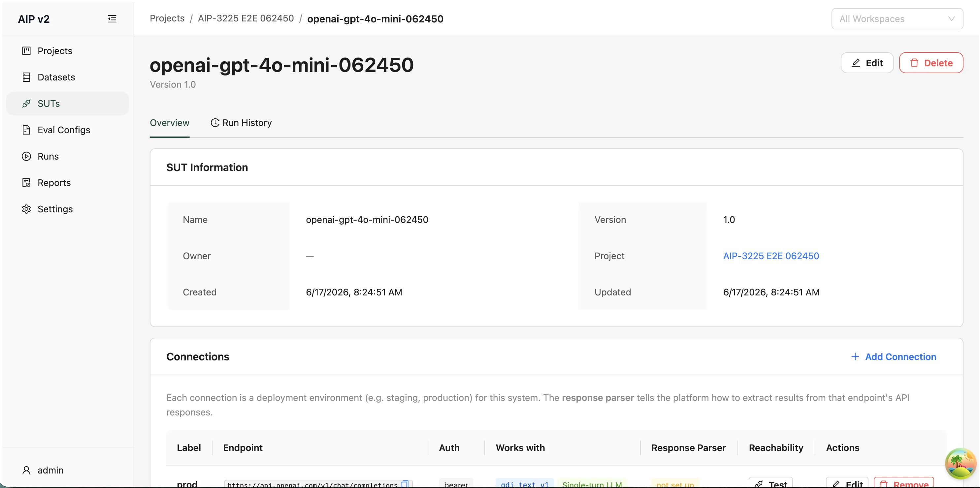Open the AIP-3225 E2E 062450 project link
The width and height of the screenshot is (980, 488).
[x=771, y=256]
